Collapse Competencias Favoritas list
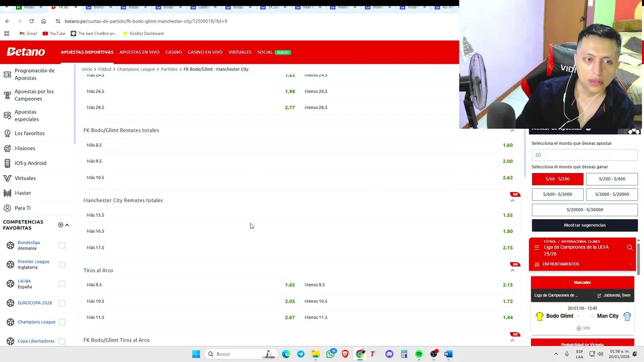 coord(67,225)
